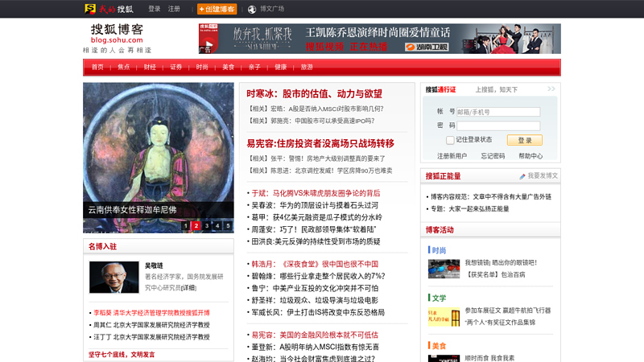Open the 亲子 navigation tab
The height and width of the screenshot is (362, 644).
coord(254,67)
